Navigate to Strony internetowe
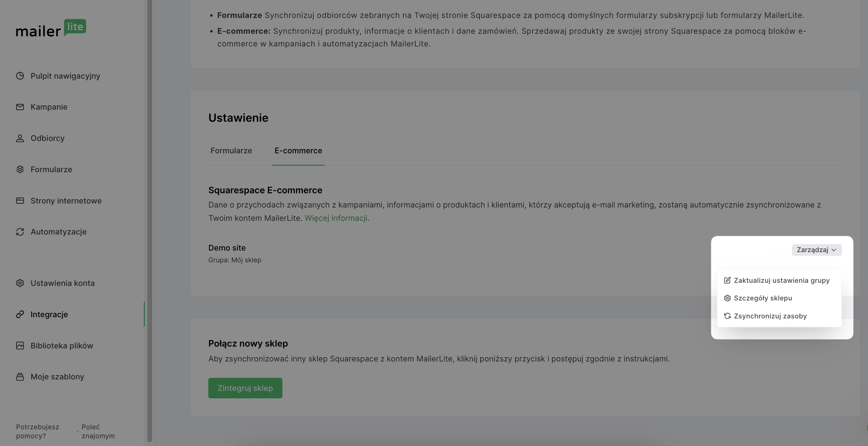 click(x=66, y=201)
